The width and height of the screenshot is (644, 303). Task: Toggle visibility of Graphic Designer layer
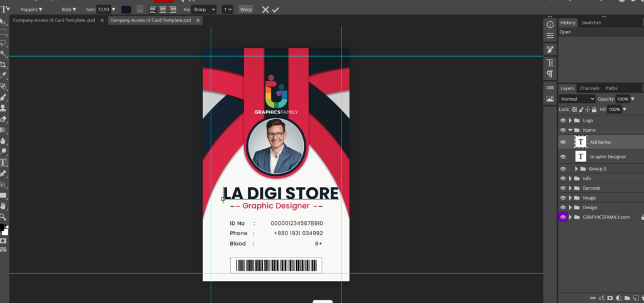[x=563, y=156]
